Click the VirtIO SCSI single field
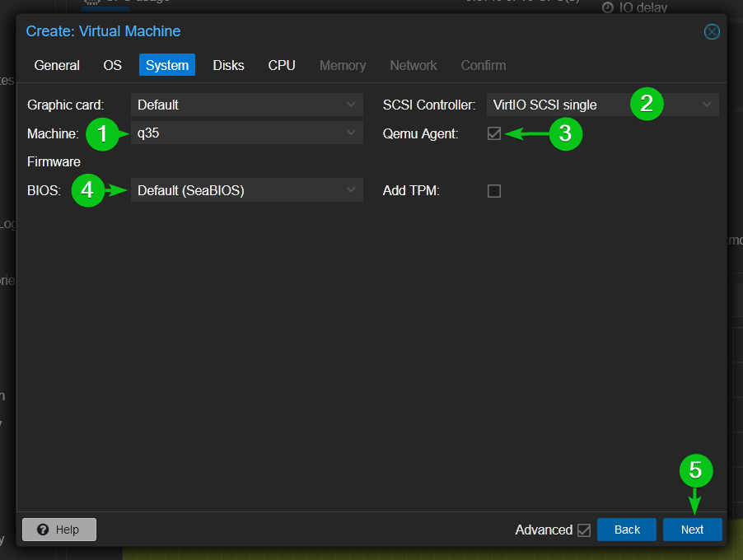 pos(603,105)
